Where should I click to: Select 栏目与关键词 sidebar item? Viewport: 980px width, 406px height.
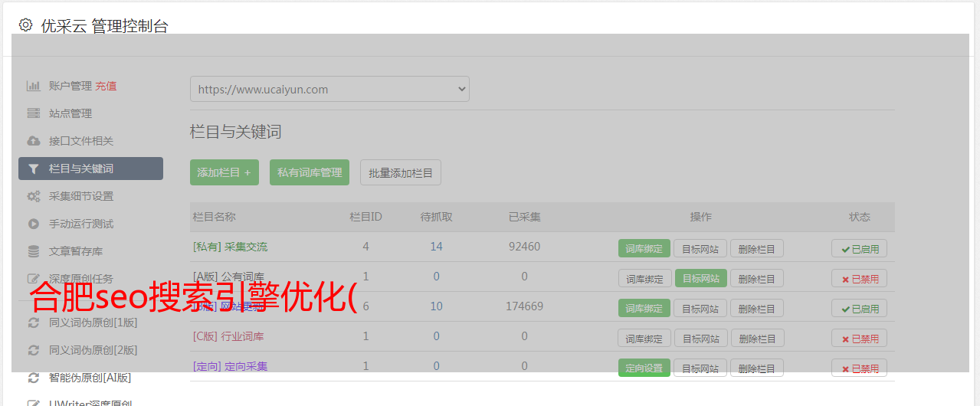coord(90,169)
